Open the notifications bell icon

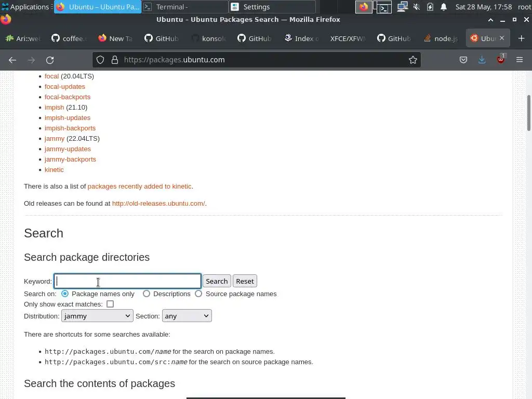(444, 7)
